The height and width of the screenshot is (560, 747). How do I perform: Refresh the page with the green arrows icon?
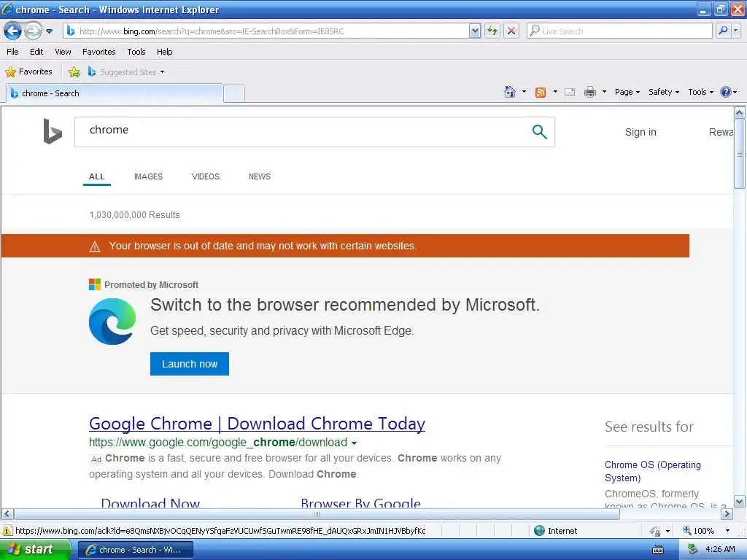click(x=492, y=31)
